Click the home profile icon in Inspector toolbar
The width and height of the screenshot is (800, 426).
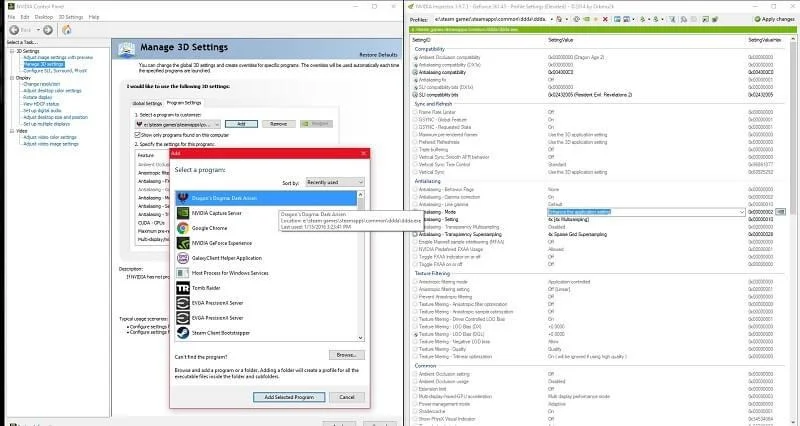point(559,19)
